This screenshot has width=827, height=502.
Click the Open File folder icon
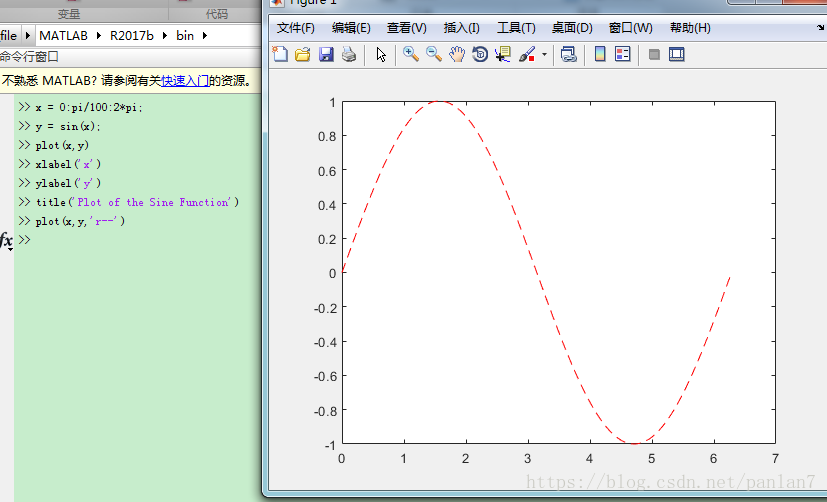tap(302, 54)
